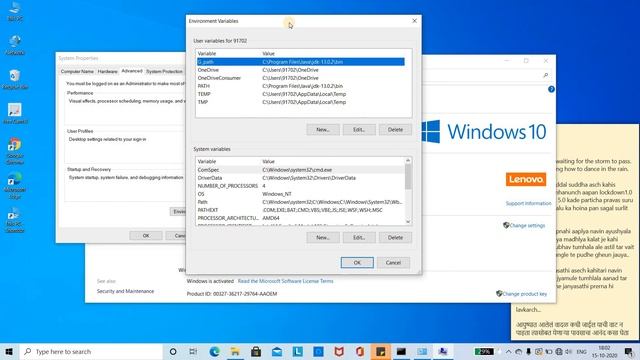Open volume control in system tray
The width and height of the screenshot is (640, 360).
(569, 351)
